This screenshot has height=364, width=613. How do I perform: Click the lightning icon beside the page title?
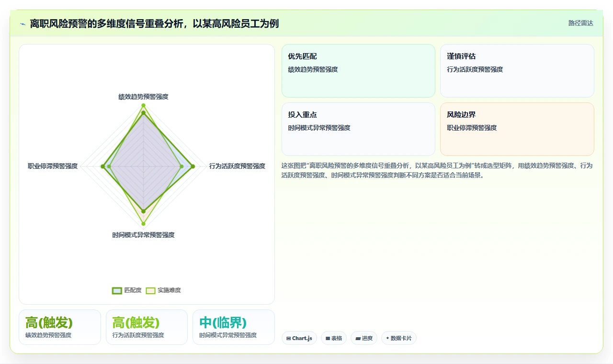pyautogui.click(x=23, y=24)
